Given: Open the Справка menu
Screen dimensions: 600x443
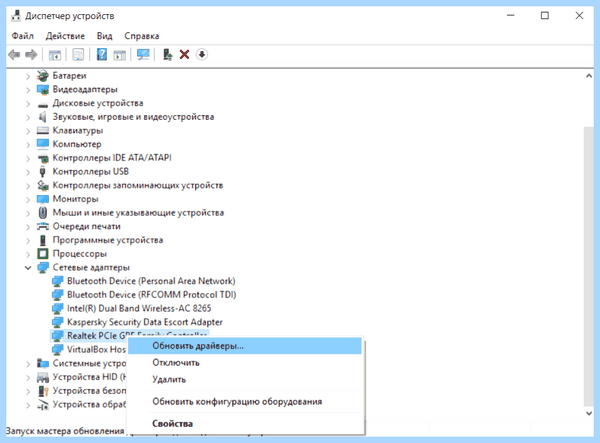Looking at the screenshot, I should click(x=142, y=36).
